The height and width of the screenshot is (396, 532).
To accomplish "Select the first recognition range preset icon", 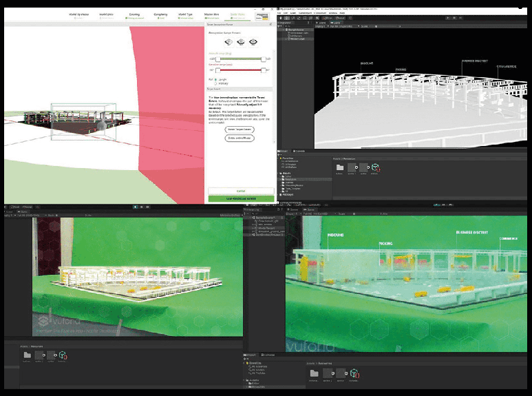I will click(x=228, y=42).
